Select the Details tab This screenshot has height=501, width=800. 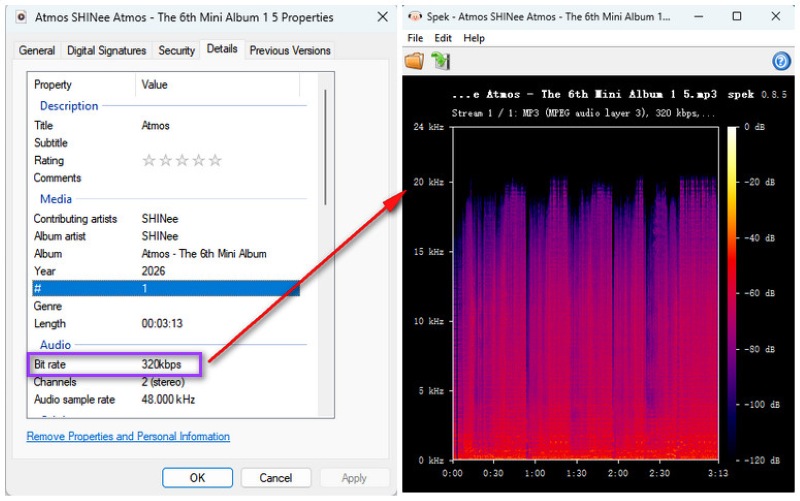pyautogui.click(x=222, y=49)
